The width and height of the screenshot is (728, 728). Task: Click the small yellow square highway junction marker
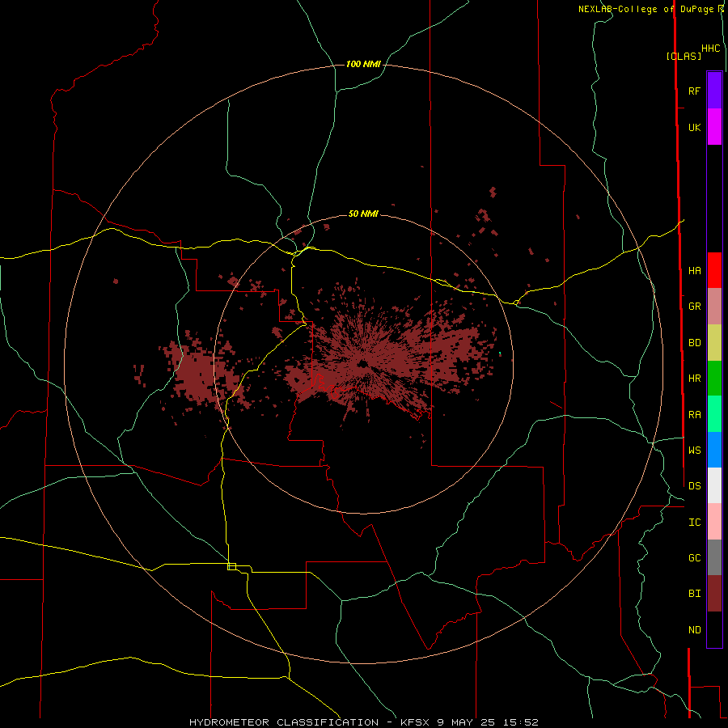[231, 566]
